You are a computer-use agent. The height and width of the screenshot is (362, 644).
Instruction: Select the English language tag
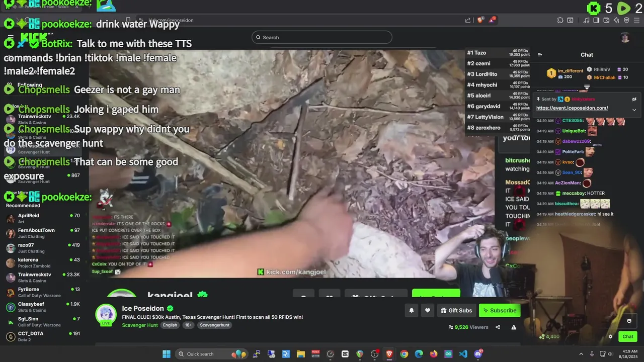pyautogui.click(x=170, y=325)
